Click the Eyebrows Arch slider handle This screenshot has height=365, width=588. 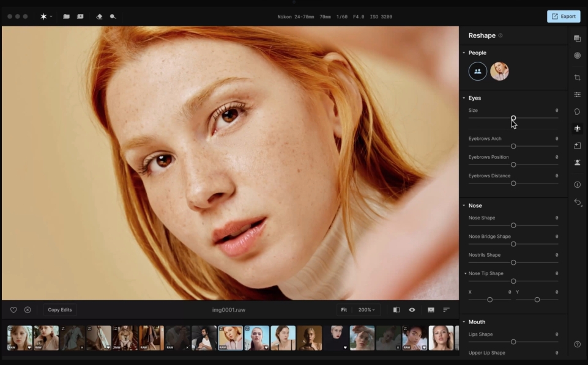click(513, 146)
